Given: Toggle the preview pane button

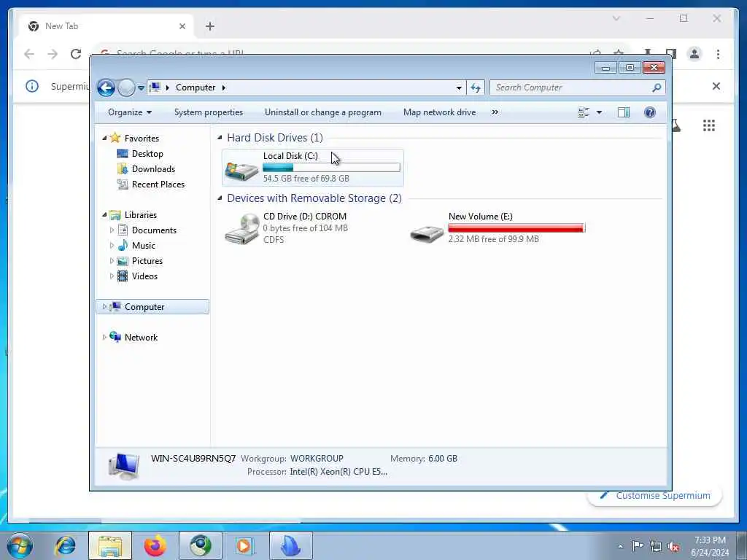Looking at the screenshot, I should pos(624,112).
